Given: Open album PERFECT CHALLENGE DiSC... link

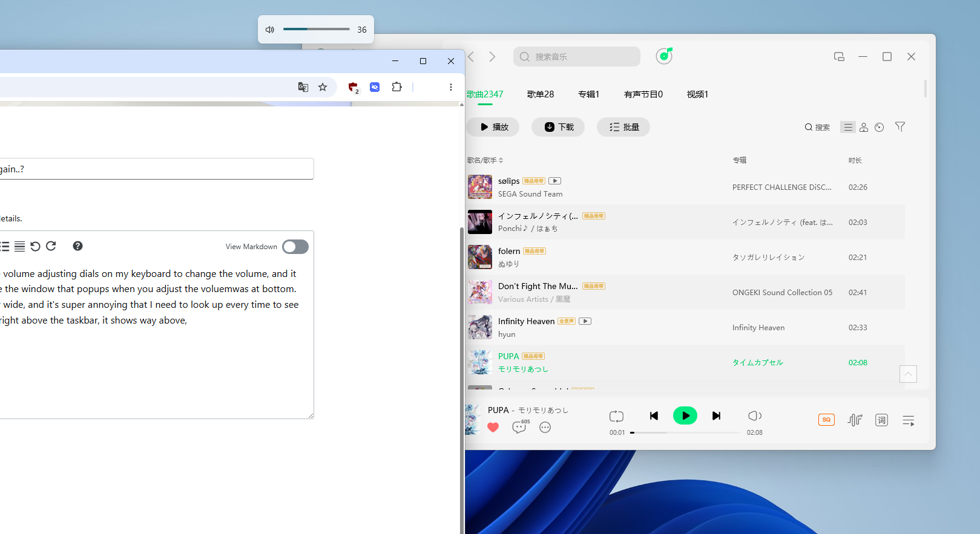Looking at the screenshot, I should pyautogui.click(x=782, y=187).
